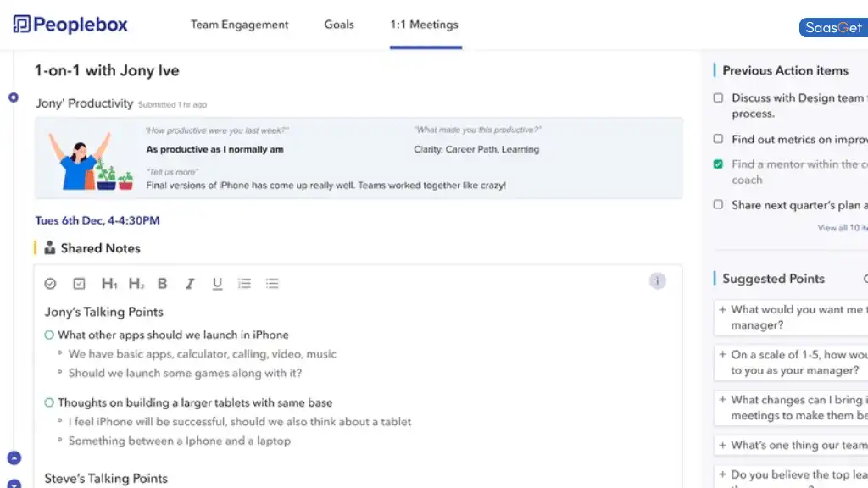Check 'Share next quarter's plan' item
The width and height of the screenshot is (868, 488).
point(718,205)
